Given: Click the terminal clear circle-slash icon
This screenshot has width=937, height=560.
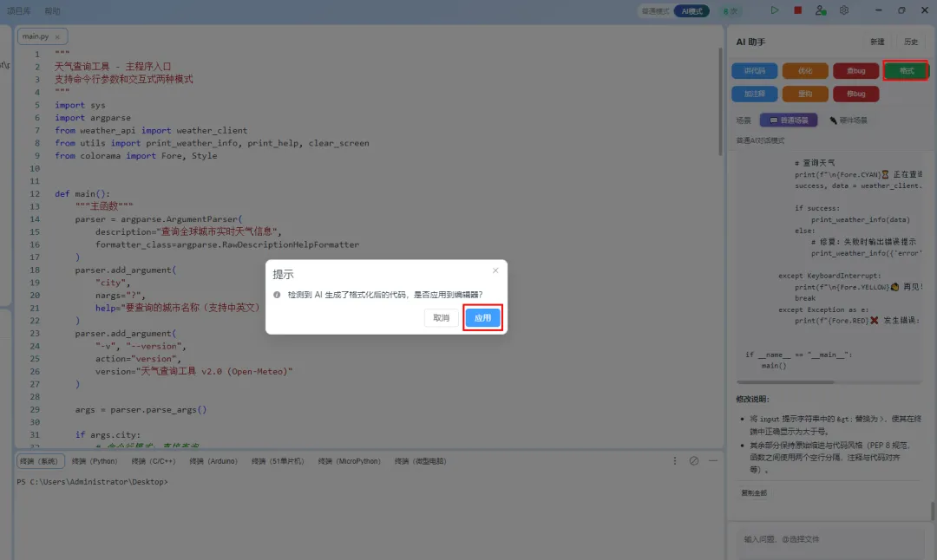Looking at the screenshot, I should tap(694, 461).
